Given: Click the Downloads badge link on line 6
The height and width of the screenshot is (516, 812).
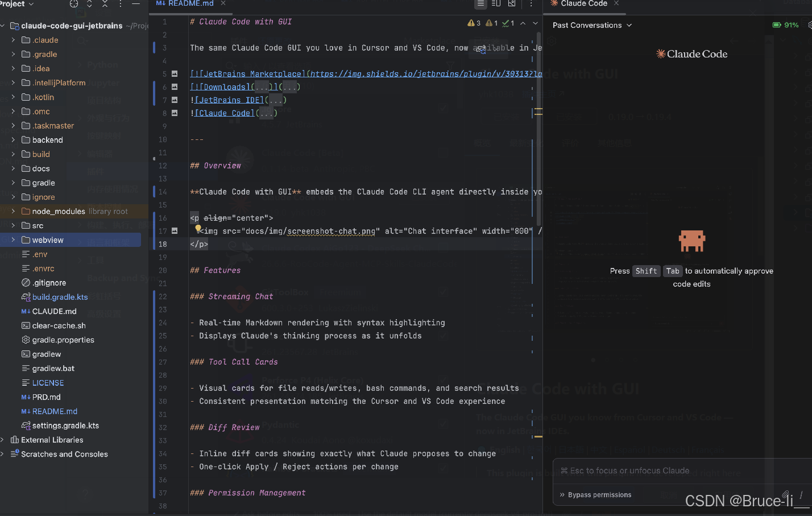Looking at the screenshot, I should pos(219,87).
